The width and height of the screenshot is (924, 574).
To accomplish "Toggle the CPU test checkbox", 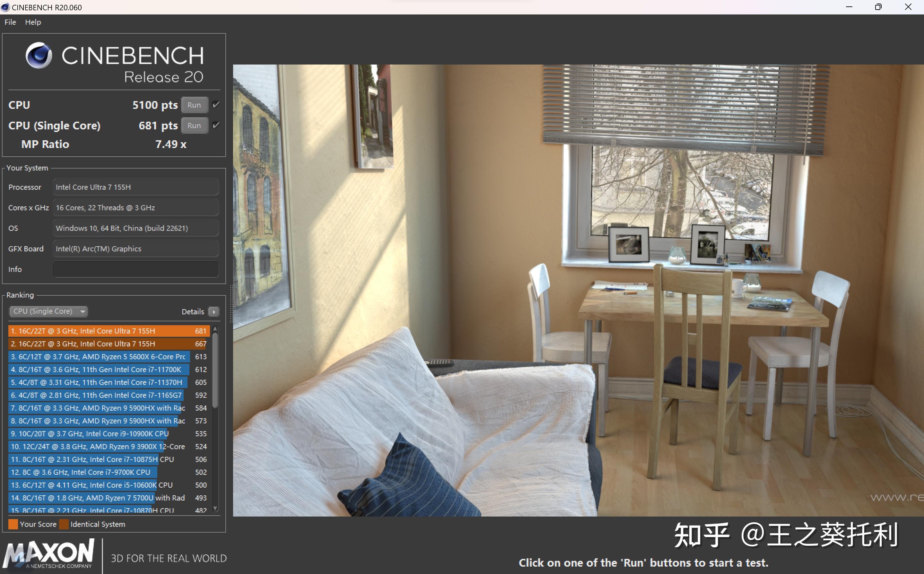I will pos(216,105).
